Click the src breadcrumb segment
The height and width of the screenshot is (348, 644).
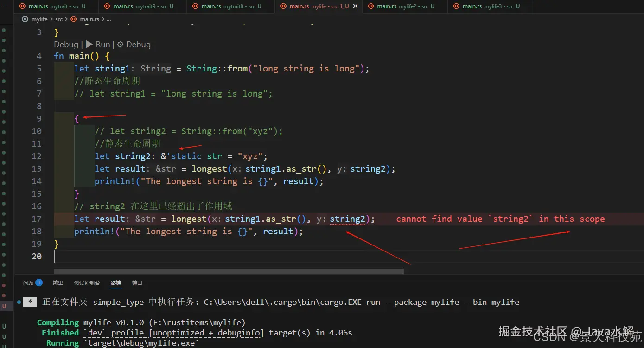click(x=59, y=19)
